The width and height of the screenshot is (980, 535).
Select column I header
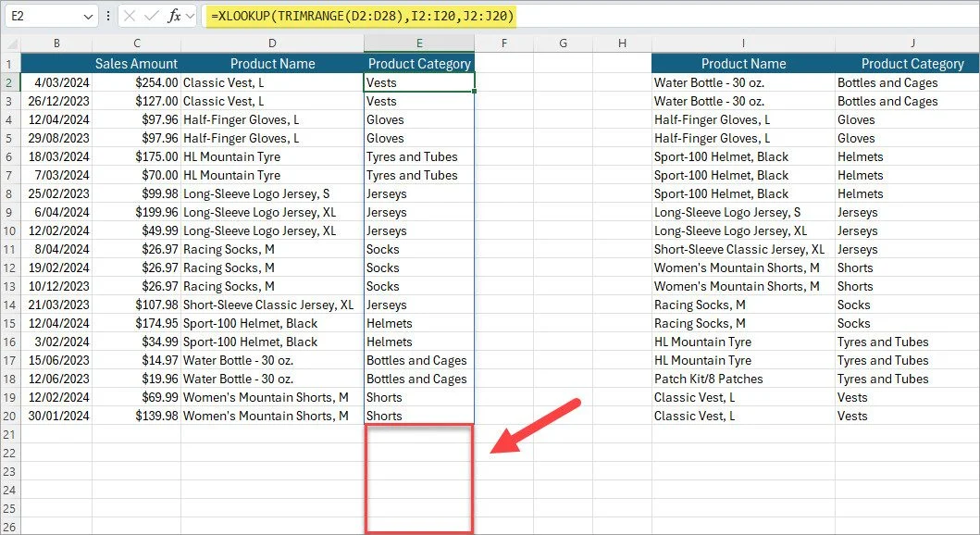(x=743, y=44)
